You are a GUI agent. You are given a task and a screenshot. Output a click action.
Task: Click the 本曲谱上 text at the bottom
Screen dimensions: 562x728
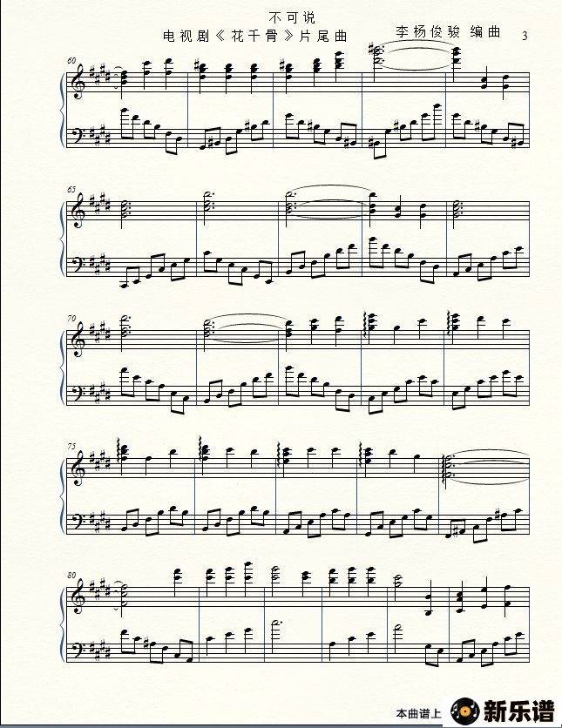[418, 714]
